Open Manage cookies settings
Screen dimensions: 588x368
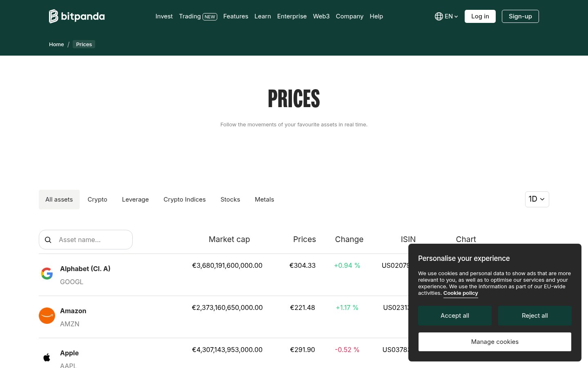pyautogui.click(x=495, y=342)
